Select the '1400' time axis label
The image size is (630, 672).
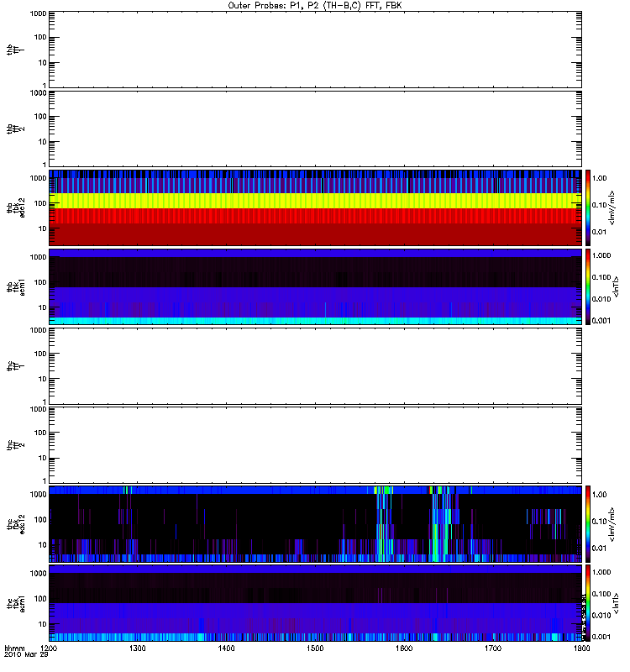(x=226, y=648)
